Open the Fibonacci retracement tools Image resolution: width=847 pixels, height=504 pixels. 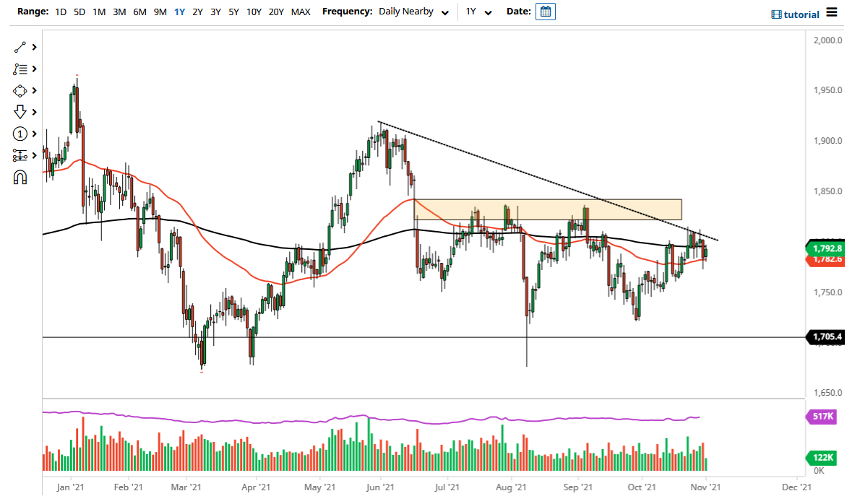(x=20, y=69)
